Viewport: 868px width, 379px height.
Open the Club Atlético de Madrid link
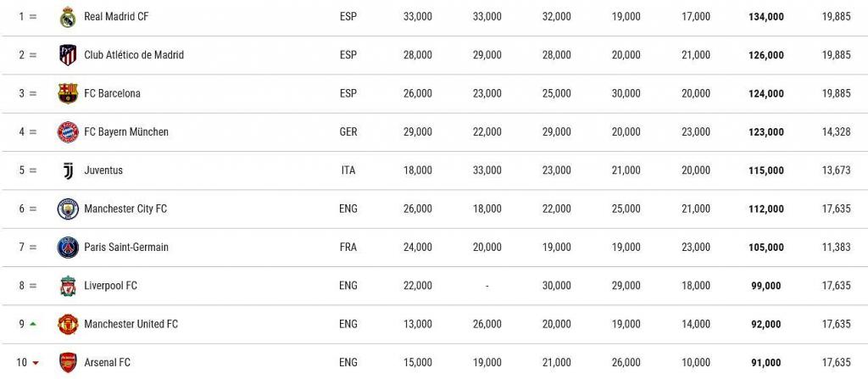pos(134,55)
